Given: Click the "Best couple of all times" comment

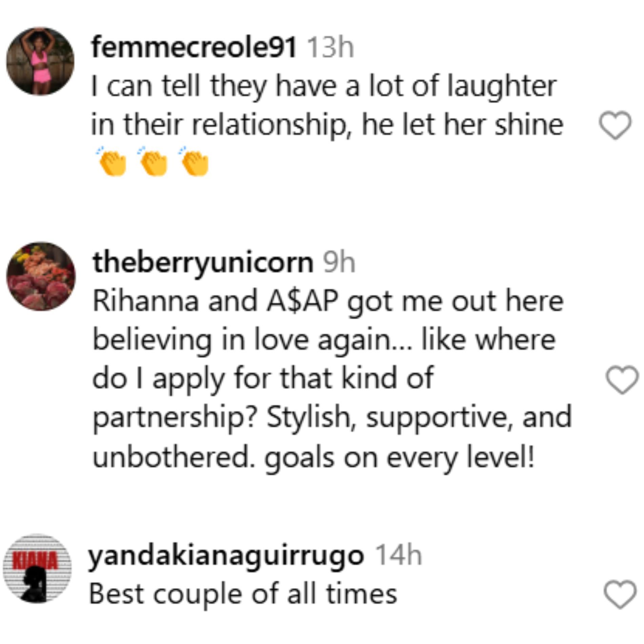Looking at the screenshot, I should tap(243, 594).
